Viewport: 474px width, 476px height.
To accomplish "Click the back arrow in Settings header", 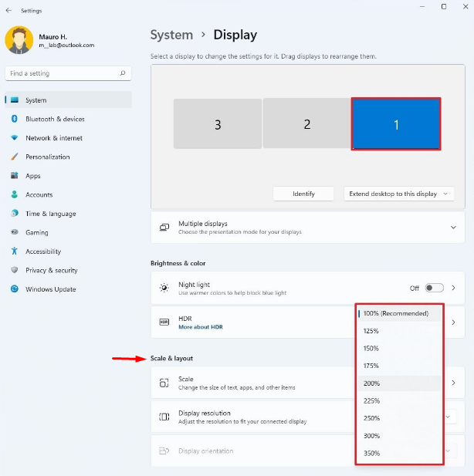I will point(8,10).
